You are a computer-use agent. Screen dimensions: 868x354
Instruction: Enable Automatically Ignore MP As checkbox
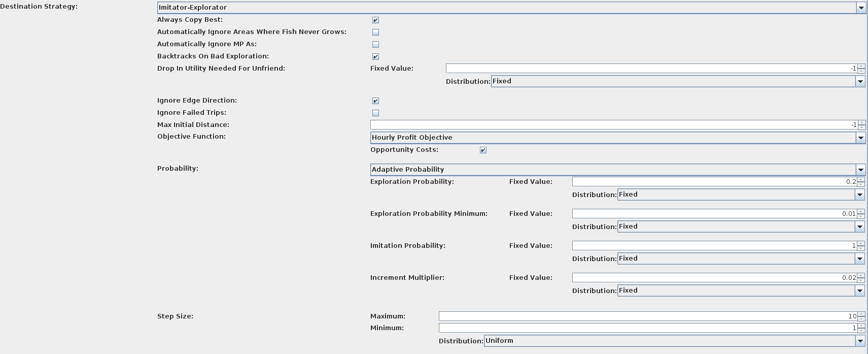375,45
